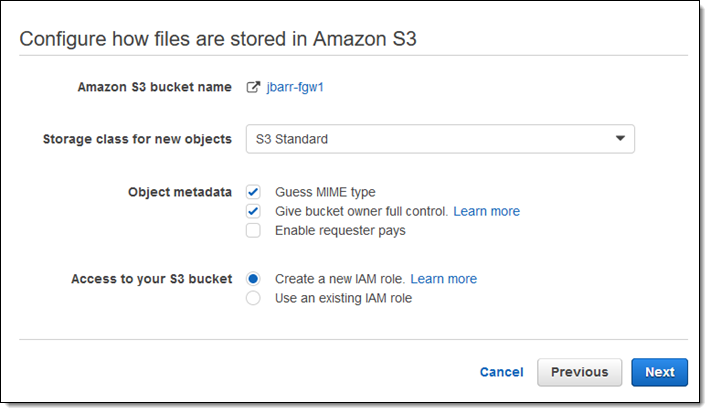The height and width of the screenshot is (413, 710).
Task: Click the Cancel link
Action: tap(501, 372)
